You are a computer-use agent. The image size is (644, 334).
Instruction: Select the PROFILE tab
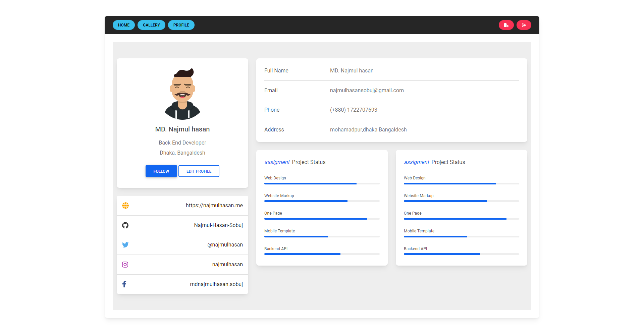click(181, 25)
